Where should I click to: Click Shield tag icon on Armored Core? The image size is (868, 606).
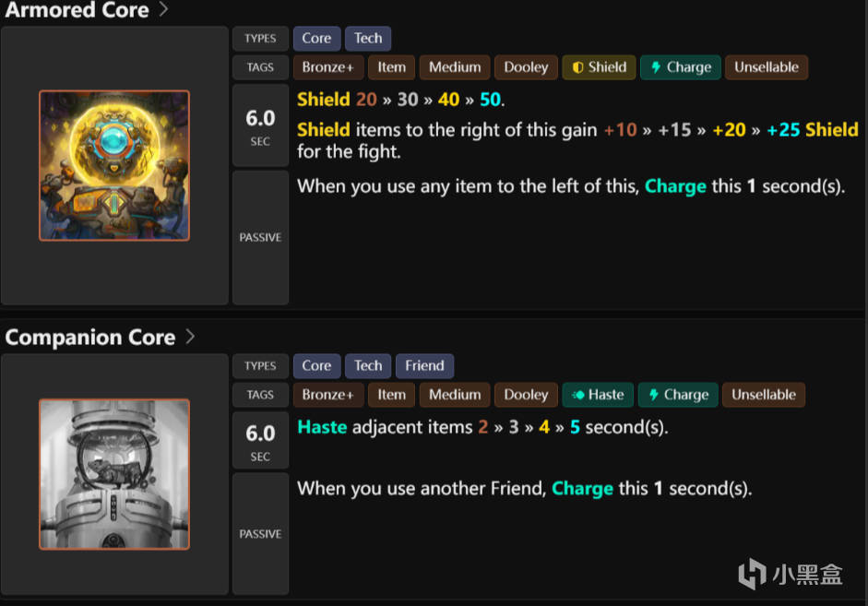(x=578, y=67)
